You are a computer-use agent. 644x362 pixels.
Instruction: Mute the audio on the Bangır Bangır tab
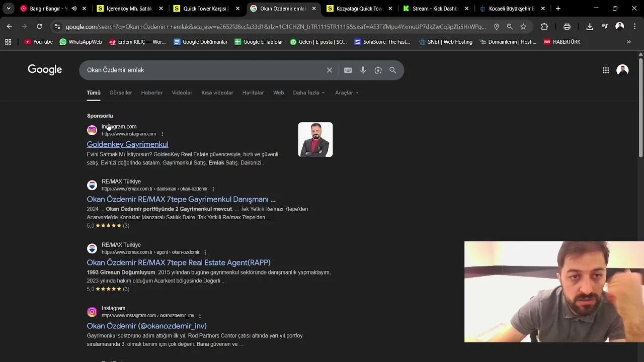coord(74,9)
